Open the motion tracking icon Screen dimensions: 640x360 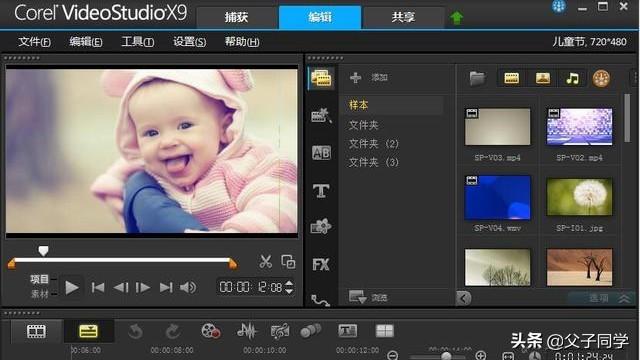pyautogui.click(x=310, y=331)
